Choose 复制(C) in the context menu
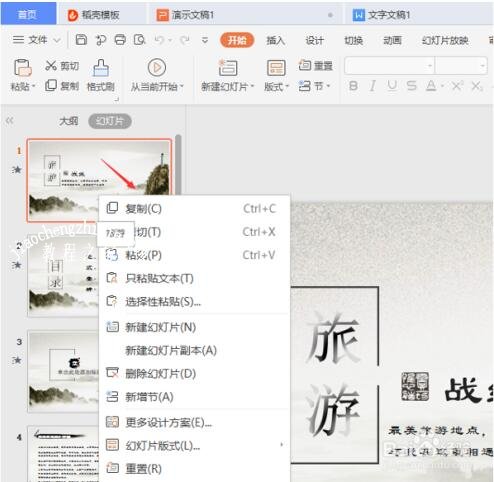This screenshot has width=494, height=482. pyautogui.click(x=194, y=208)
